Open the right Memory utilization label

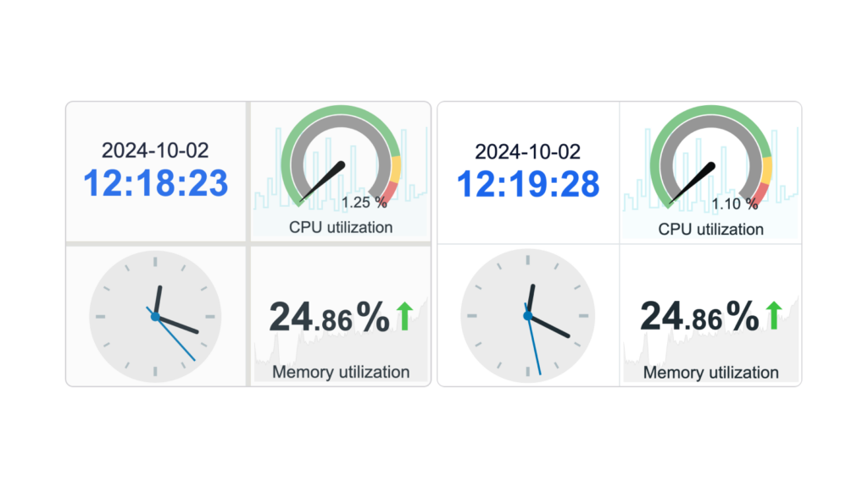click(711, 373)
